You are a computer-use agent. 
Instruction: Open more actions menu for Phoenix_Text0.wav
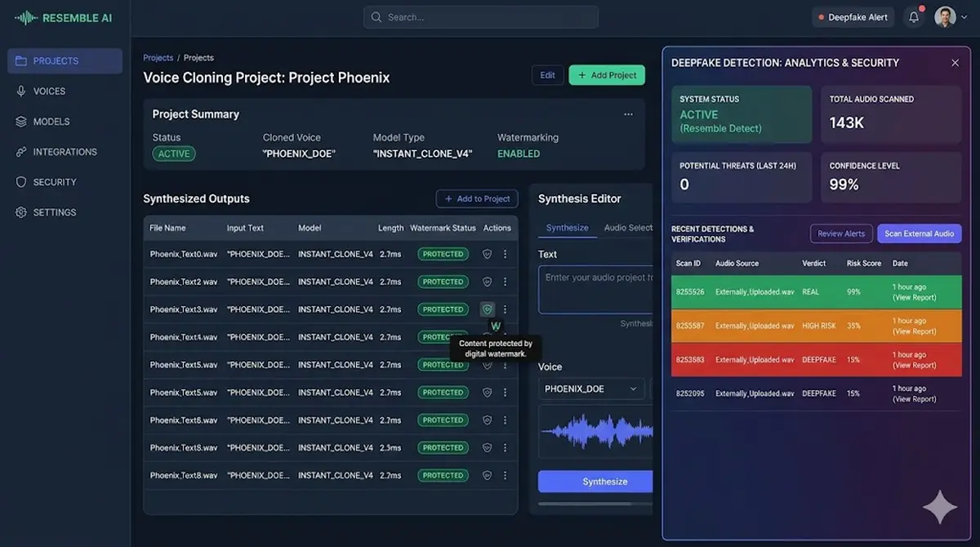[x=505, y=254]
